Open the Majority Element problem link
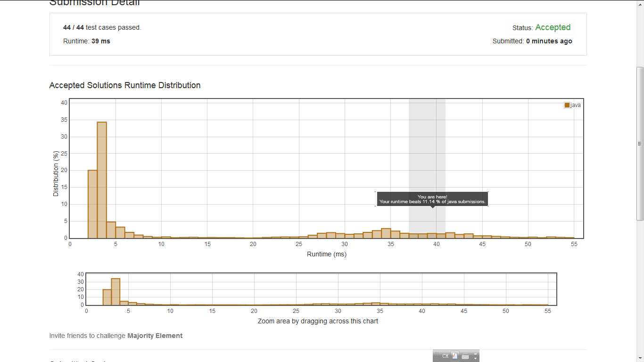The height and width of the screenshot is (362, 644). 155,336
